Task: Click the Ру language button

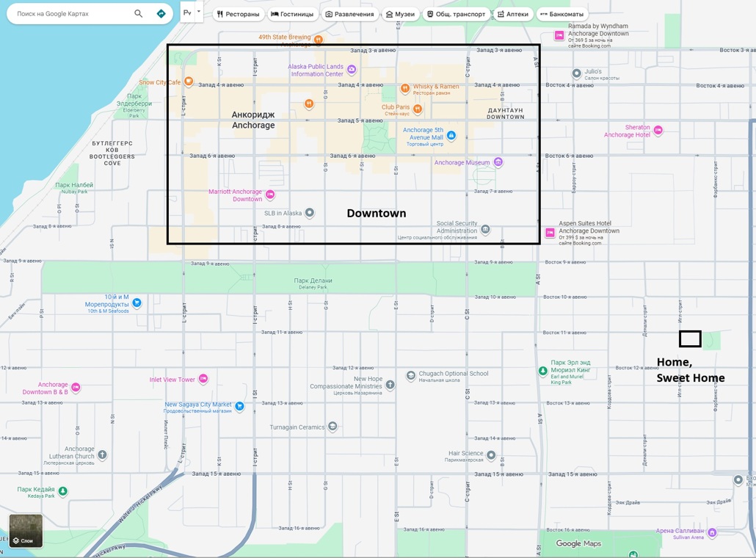Action: (x=188, y=12)
